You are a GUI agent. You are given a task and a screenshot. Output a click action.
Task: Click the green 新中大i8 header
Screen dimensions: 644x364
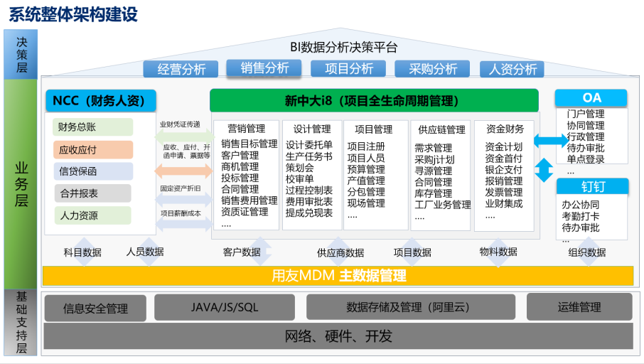pyautogui.click(x=374, y=100)
